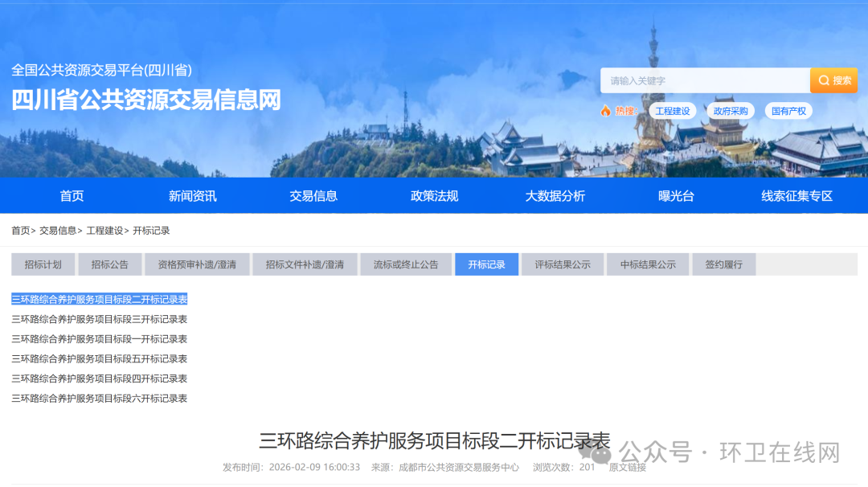This screenshot has width=868, height=487.
Task: Open the 标段六开标记录表 link
Action: [99, 399]
